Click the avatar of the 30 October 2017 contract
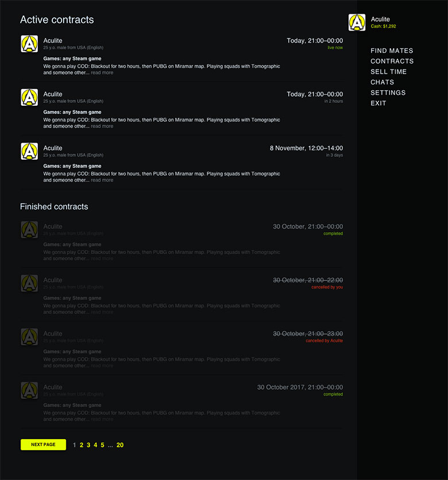448x480 pixels. [29, 390]
